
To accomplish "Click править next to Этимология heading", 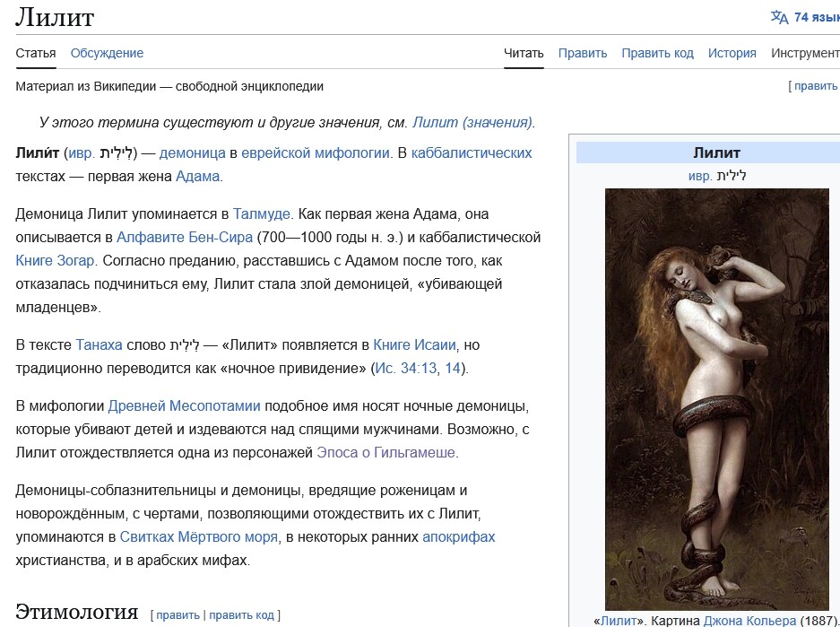I will pos(178,614).
